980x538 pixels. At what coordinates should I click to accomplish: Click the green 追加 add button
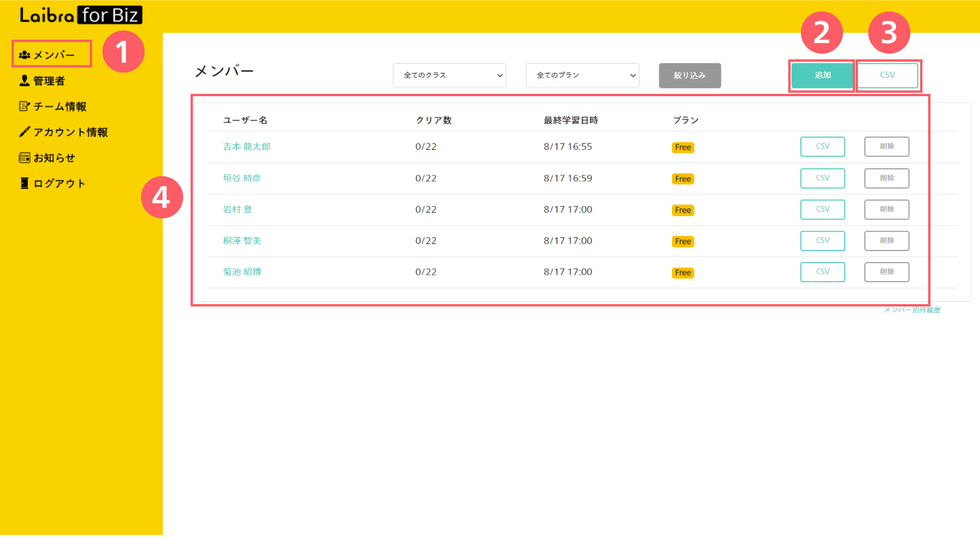tap(822, 75)
